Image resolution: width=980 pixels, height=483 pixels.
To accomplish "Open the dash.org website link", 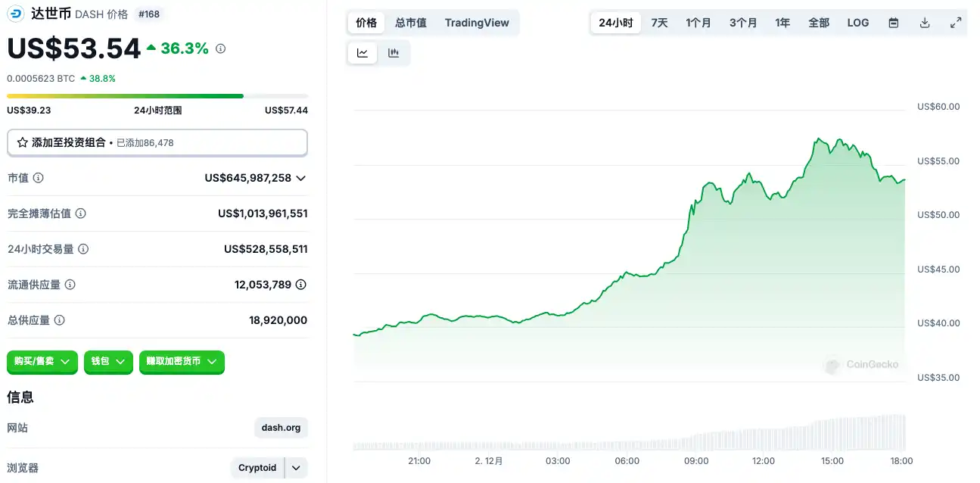I will click(x=281, y=428).
